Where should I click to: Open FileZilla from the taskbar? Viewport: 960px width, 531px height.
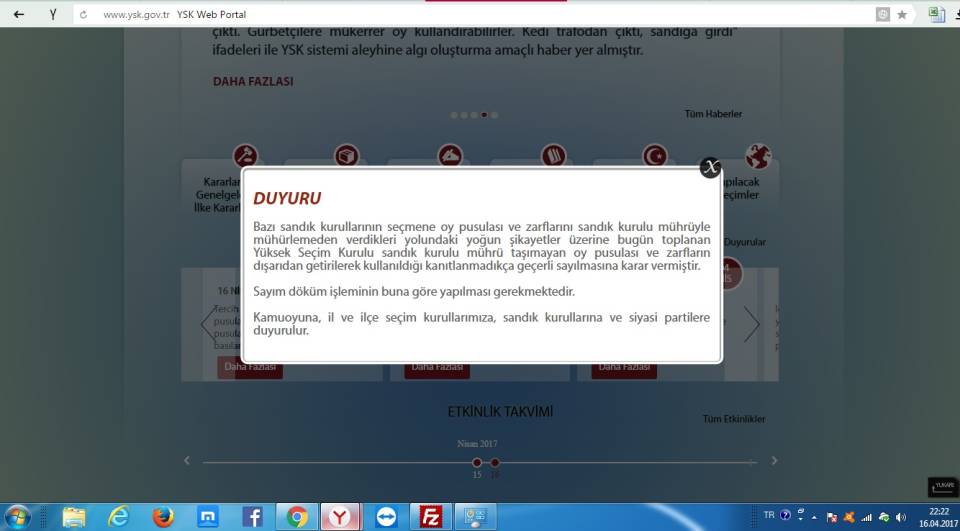point(432,516)
